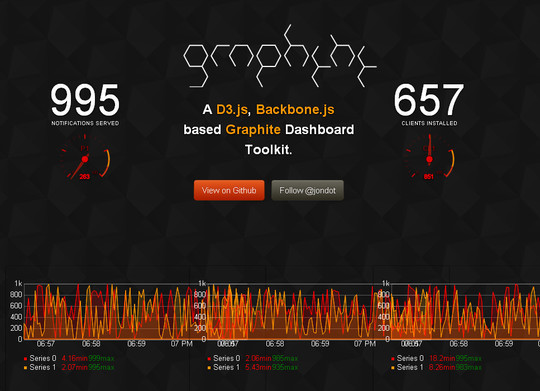Click the 995 notifications served counter
This screenshot has height=391, width=540.
(x=85, y=100)
